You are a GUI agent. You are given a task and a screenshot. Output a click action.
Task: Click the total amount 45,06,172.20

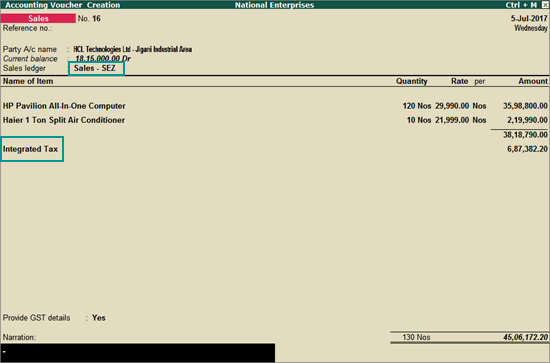(x=525, y=337)
